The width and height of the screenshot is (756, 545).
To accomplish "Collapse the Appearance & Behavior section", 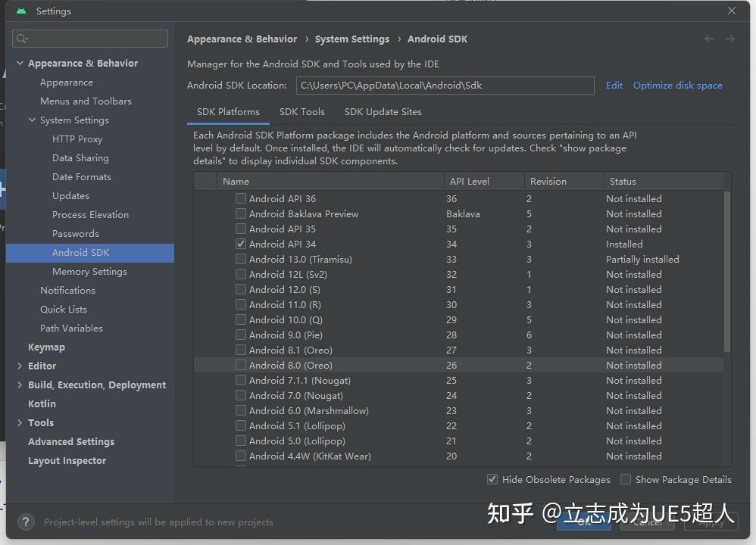I will click(x=19, y=63).
